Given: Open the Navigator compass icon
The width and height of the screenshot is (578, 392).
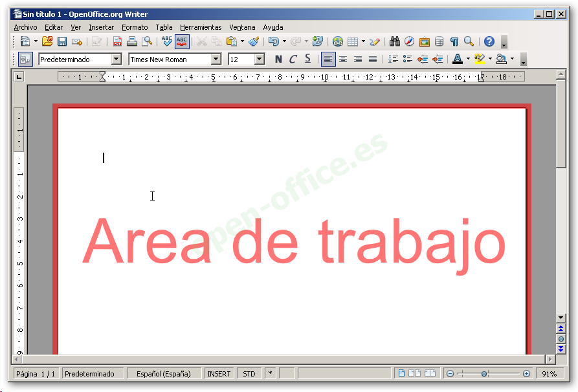Looking at the screenshot, I should click(409, 41).
